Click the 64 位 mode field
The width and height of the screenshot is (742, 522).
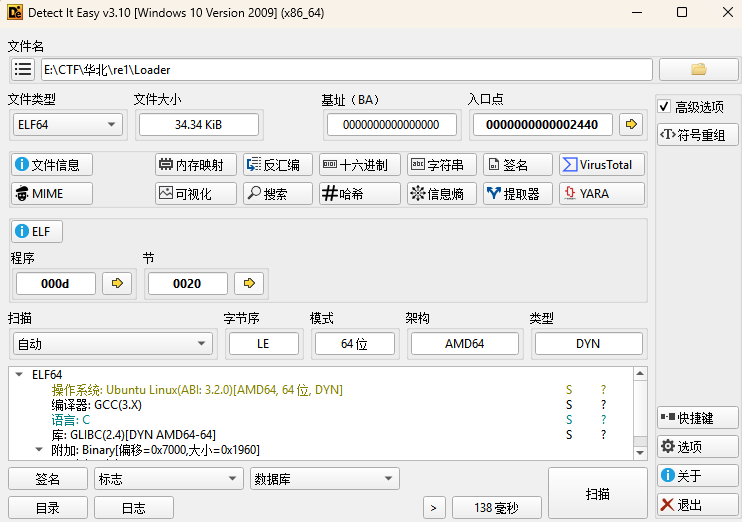pos(354,344)
